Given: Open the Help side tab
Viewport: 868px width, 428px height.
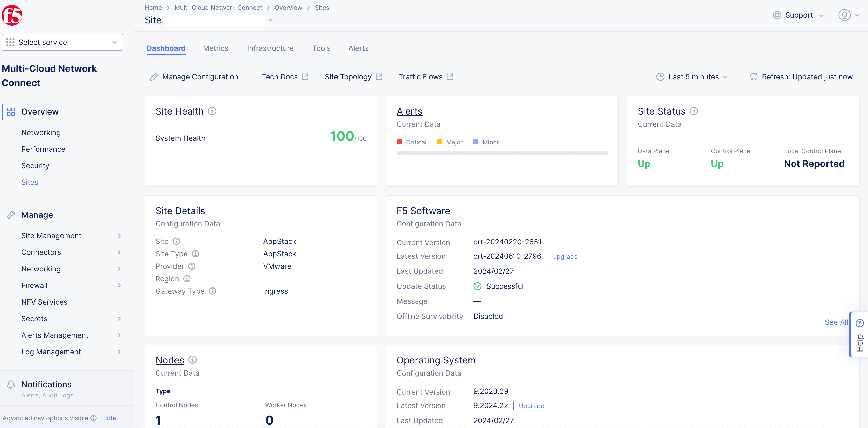Looking at the screenshot, I should 859,335.
